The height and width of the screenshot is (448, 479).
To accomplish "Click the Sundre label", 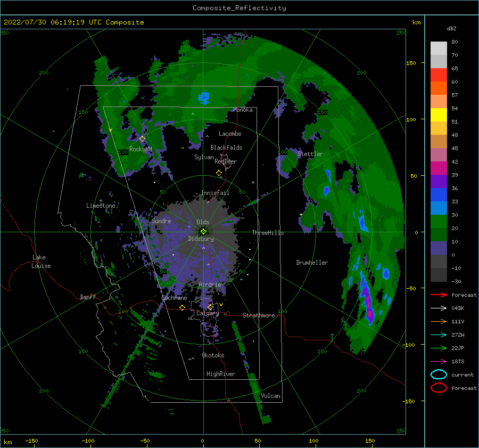I will pyautogui.click(x=161, y=221).
